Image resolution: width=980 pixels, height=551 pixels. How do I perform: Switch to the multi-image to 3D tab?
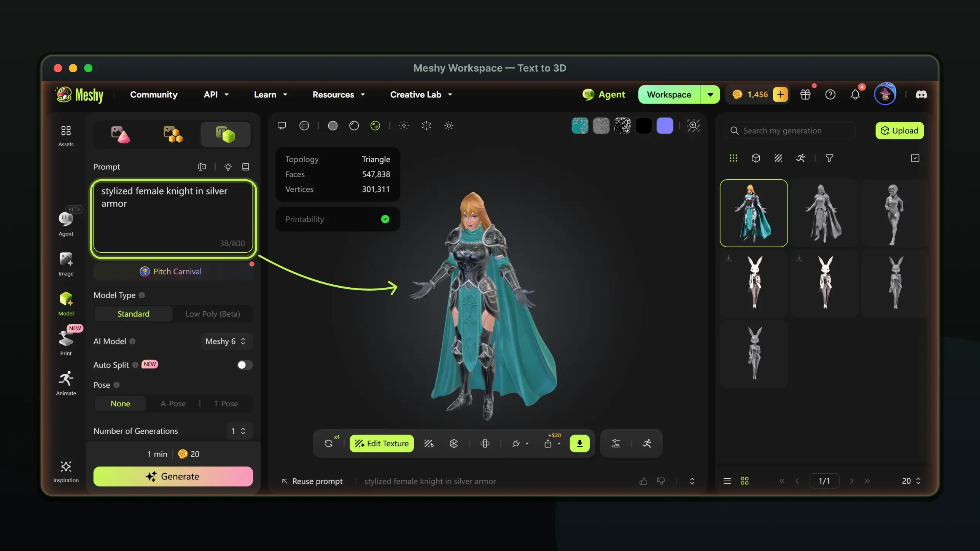(x=173, y=134)
